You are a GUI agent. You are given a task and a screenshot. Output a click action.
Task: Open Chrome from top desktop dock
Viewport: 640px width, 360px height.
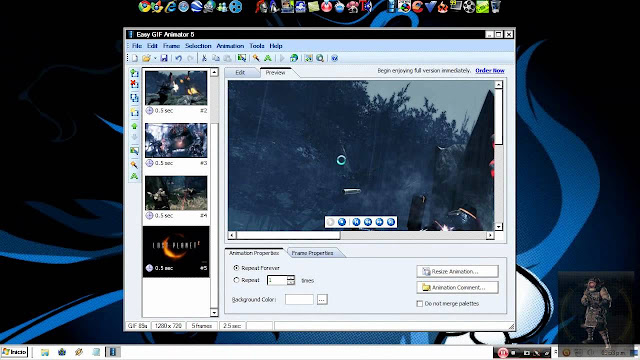pyautogui.click(x=144, y=6)
